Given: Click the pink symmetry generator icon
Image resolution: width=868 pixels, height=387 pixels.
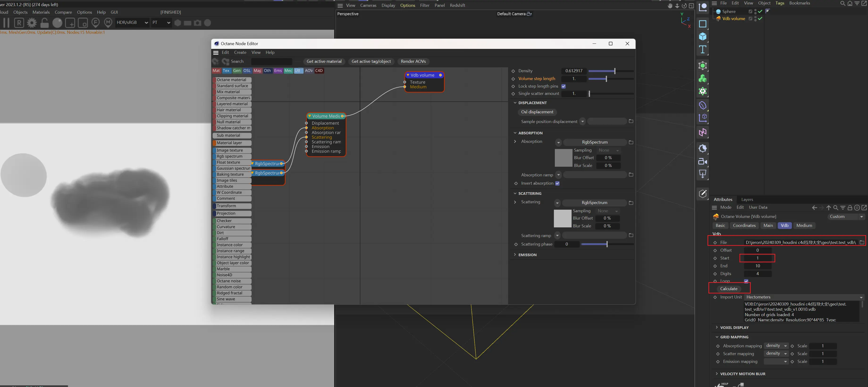Looking at the screenshot, I should click(703, 132).
